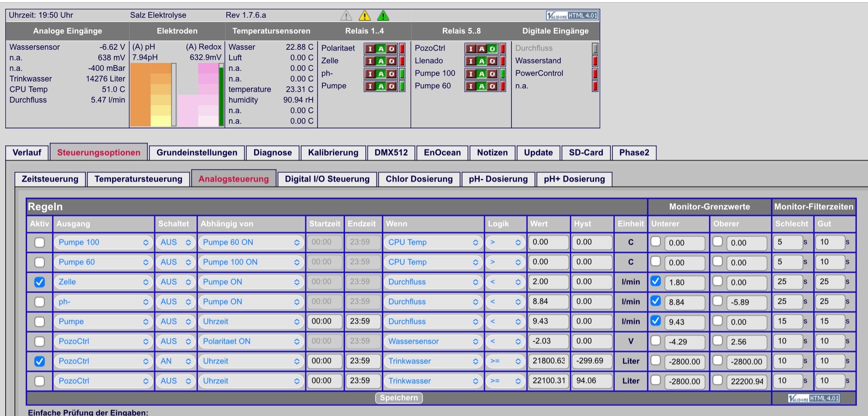This screenshot has width=868, height=416.
Task: Set Pumpe 60 relay to O
Action: tap(492, 86)
